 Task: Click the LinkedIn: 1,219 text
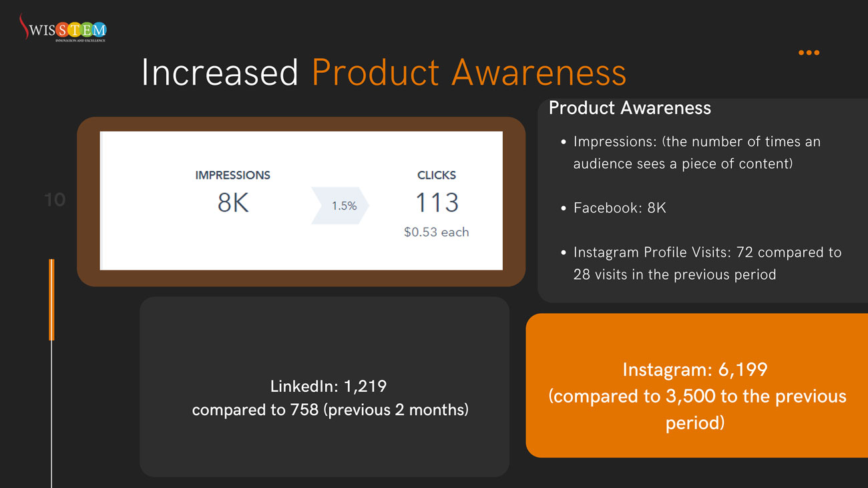tap(329, 386)
